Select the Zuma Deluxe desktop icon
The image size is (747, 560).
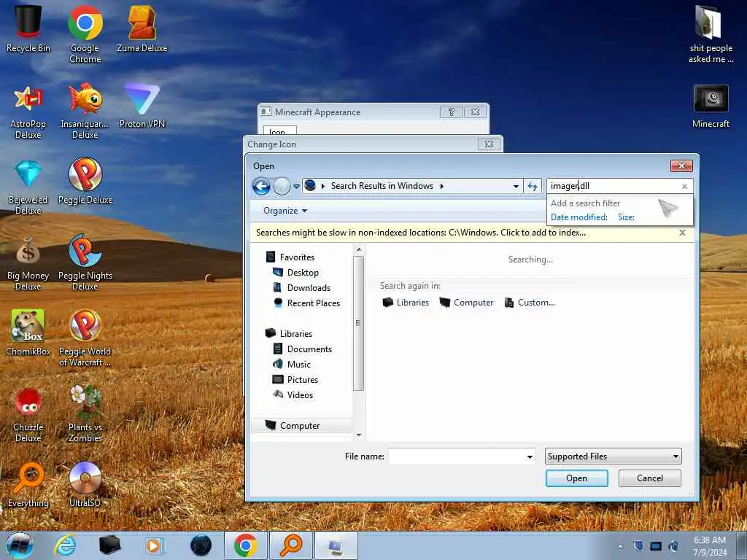coord(142,28)
